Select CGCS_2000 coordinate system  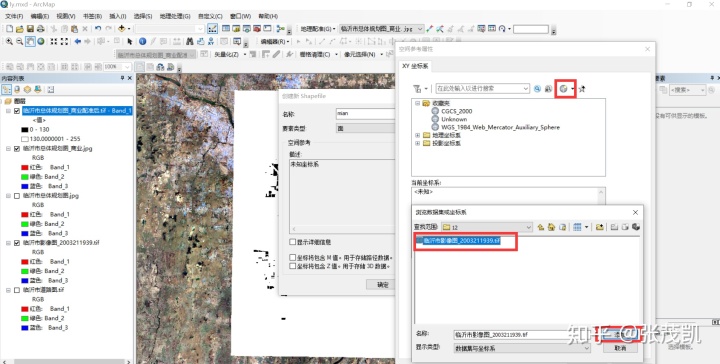pyautogui.click(x=456, y=111)
